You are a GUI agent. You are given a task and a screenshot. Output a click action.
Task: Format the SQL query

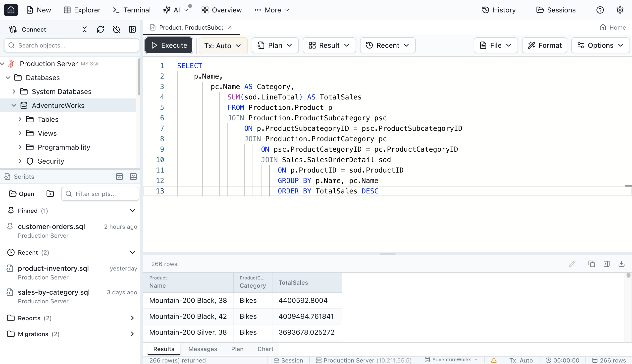point(544,45)
